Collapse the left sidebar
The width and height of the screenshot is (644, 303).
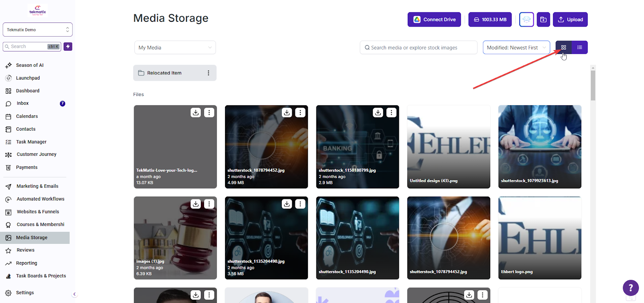74,294
